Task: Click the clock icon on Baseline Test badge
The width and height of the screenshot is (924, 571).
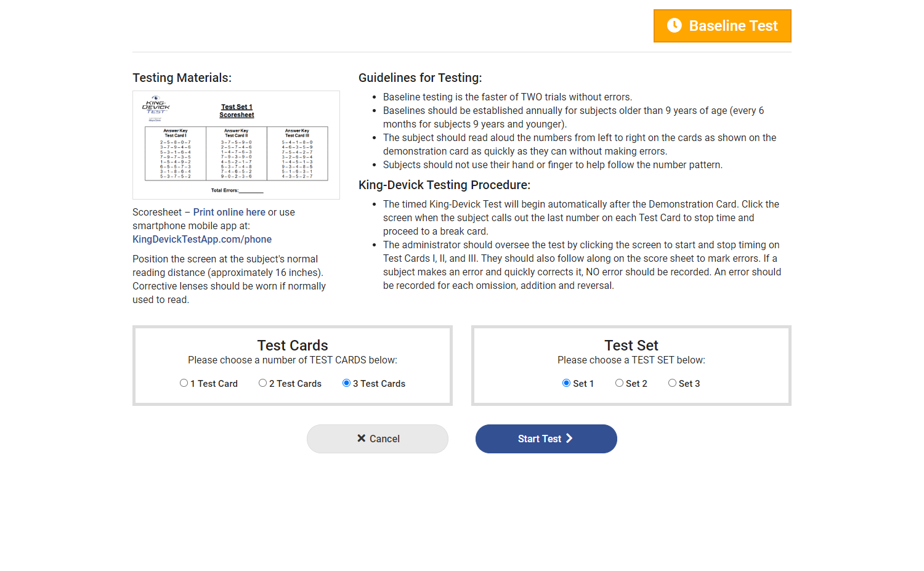Action: coord(675,25)
